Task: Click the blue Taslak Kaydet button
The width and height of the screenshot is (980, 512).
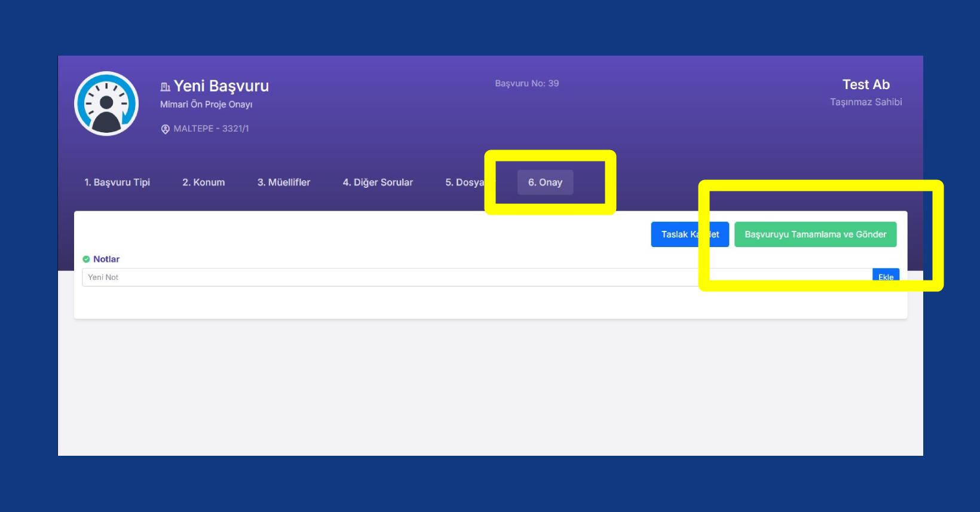Action: pyautogui.click(x=690, y=234)
